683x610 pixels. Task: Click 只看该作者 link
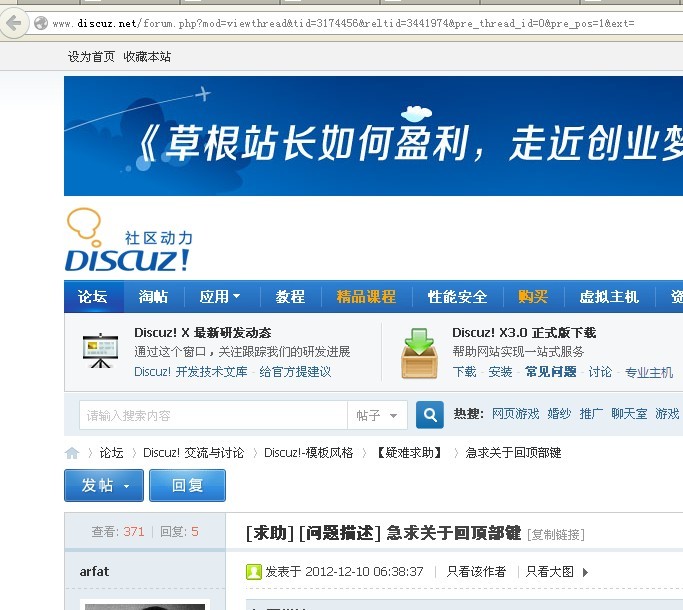click(x=476, y=572)
